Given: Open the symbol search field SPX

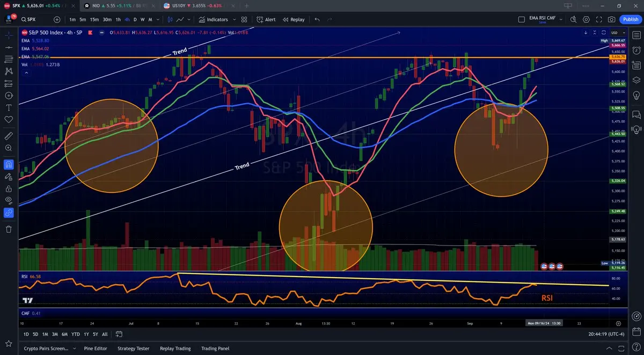Looking at the screenshot, I should (x=35, y=19).
